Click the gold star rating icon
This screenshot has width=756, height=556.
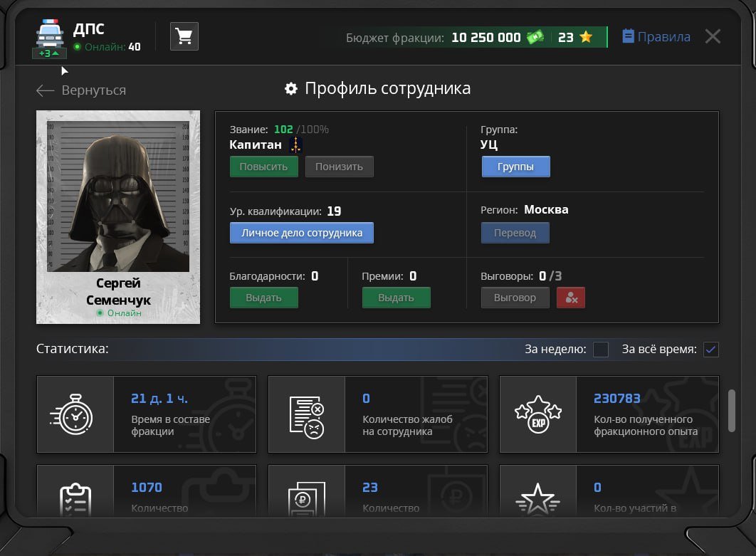[586, 38]
